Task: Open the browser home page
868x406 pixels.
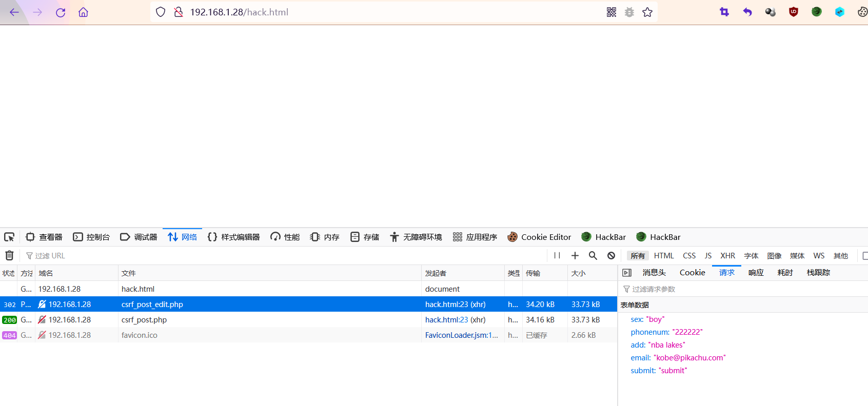Action: [83, 12]
